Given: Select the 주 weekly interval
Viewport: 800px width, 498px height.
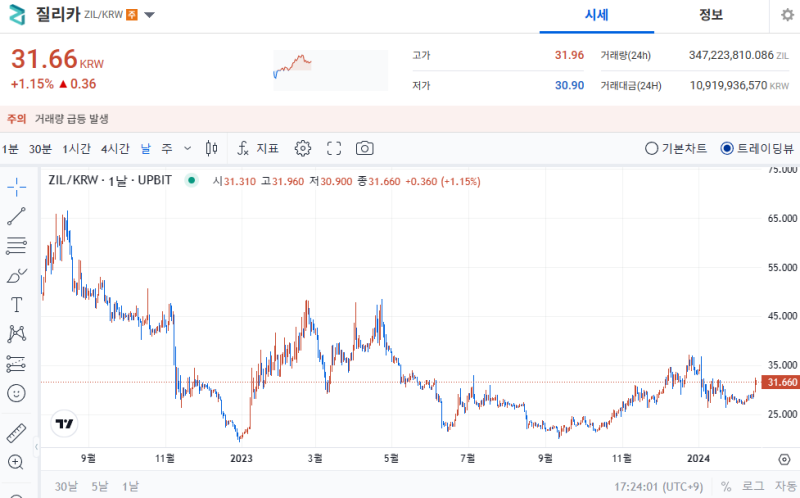Looking at the screenshot, I should (167, 148).
